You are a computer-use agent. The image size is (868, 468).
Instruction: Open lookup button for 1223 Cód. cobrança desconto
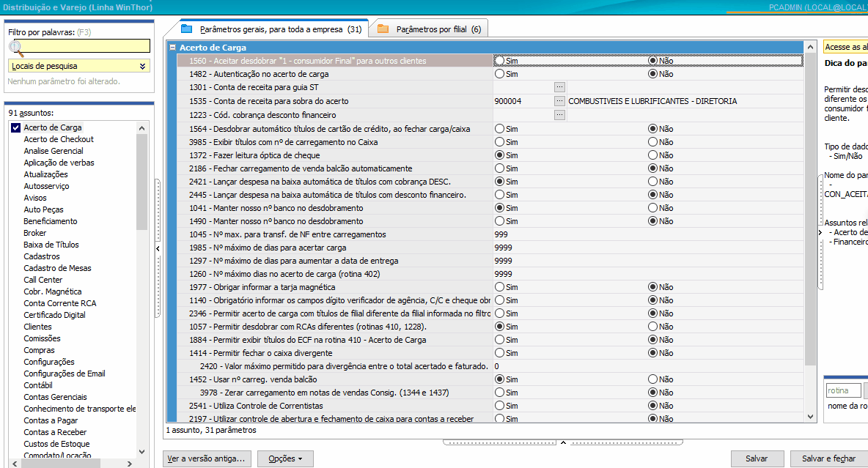click(559, 114)
